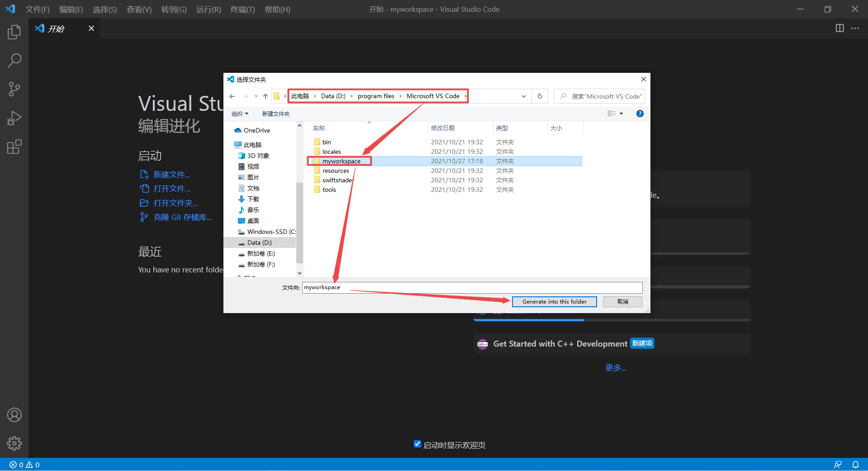Open 转到(G) menu

[x=174, y=10]
